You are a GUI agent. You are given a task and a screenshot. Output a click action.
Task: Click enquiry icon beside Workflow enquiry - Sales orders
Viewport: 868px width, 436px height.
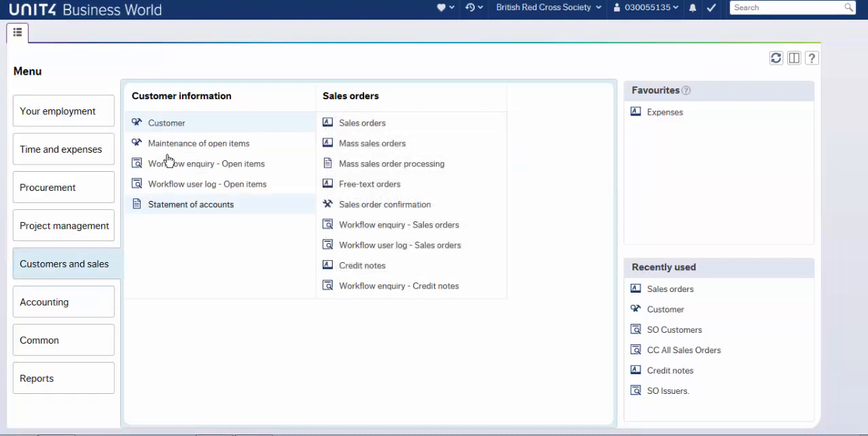coord(327,224)
